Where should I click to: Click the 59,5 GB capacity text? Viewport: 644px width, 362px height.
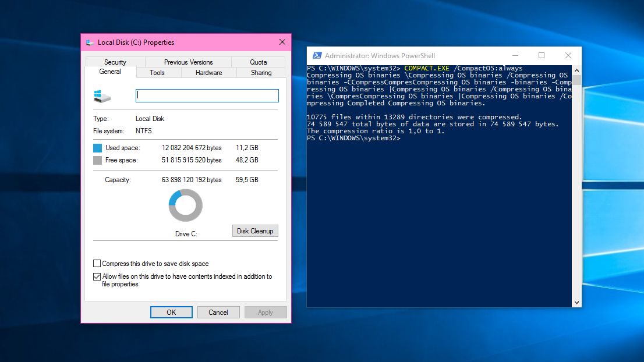247,180
